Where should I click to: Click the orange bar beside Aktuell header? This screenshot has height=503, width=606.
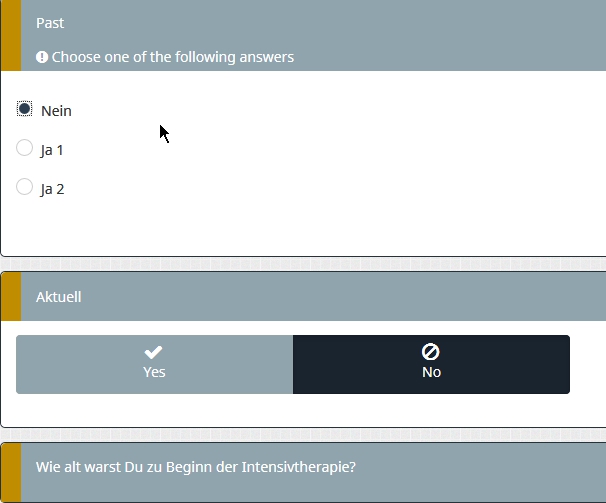point(10,297)
